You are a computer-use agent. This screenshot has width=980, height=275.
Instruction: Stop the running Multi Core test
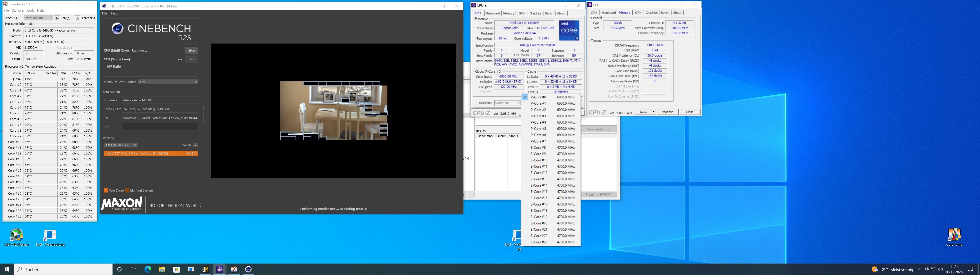click(x=191, y=51)
